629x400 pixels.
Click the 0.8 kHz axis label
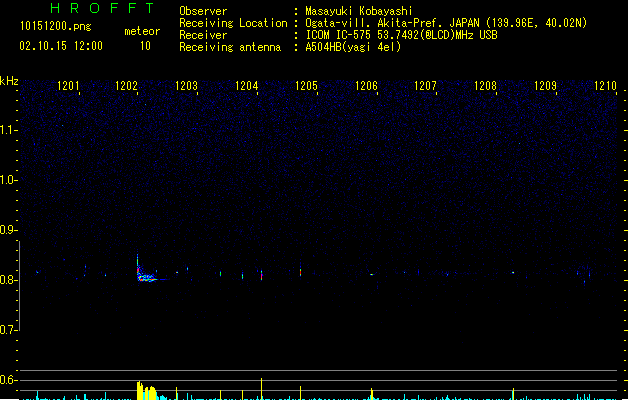[x=9, y=280]
